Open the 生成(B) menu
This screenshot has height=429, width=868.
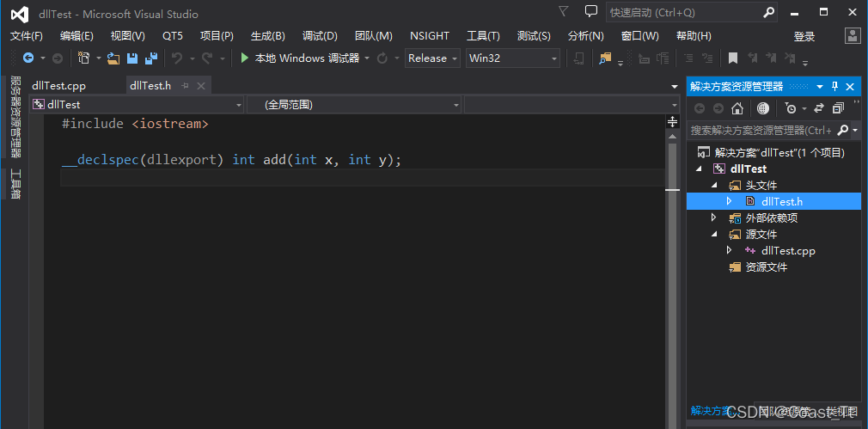[x=268, y=36]
